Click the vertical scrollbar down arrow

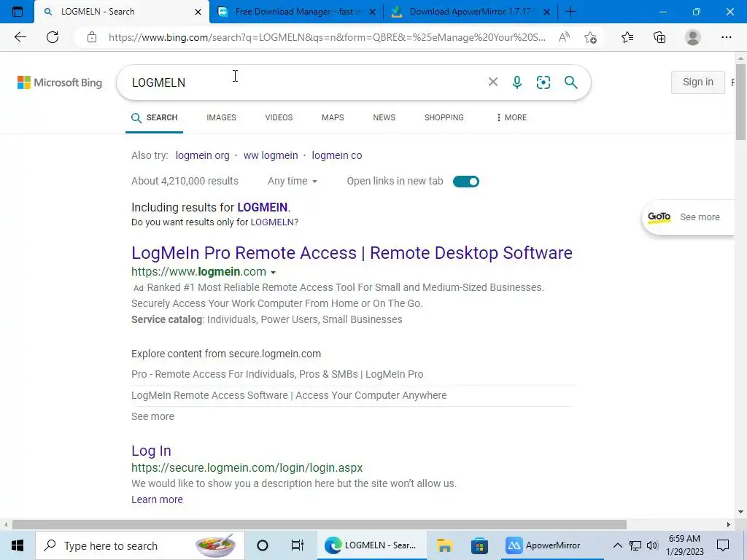[x=740, y=512]
